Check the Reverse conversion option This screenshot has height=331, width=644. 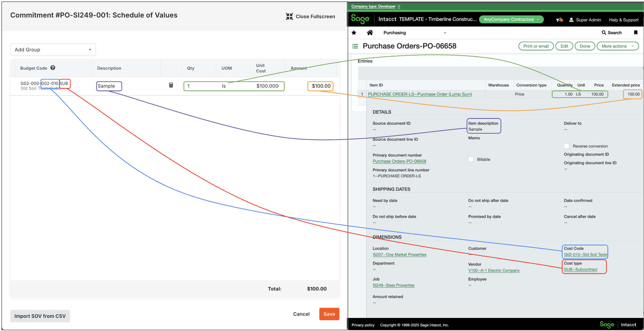567,146
